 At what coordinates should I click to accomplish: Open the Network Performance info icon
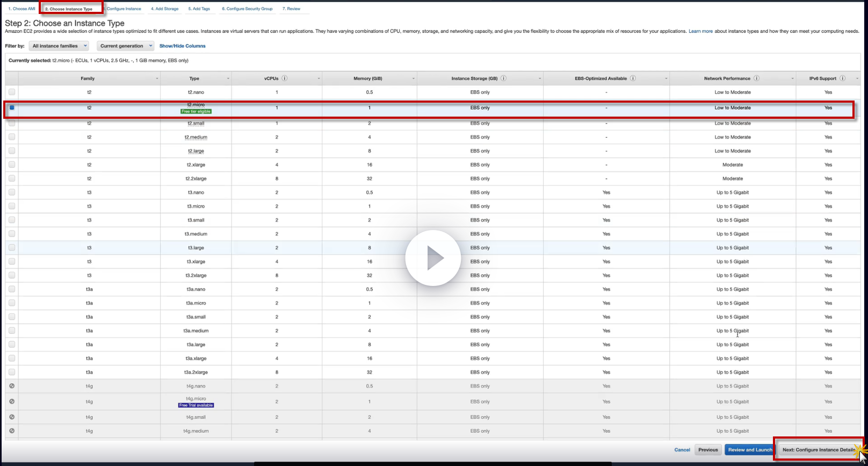(756, 78)
